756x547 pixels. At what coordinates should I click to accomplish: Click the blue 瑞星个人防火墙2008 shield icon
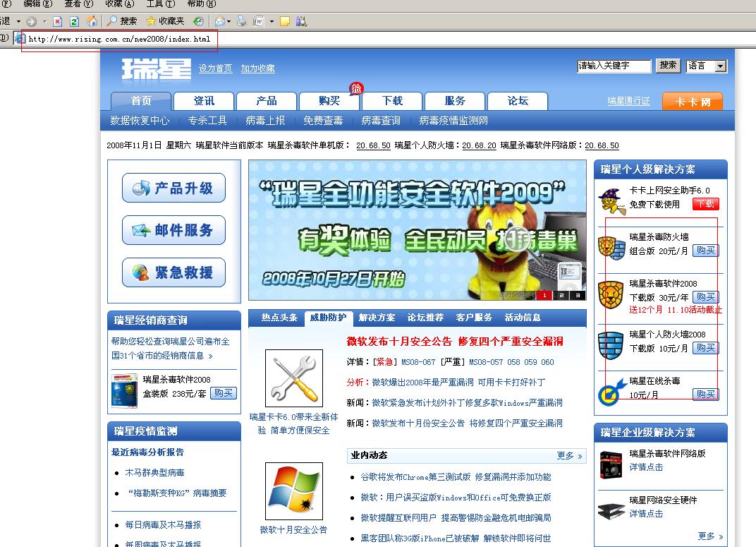pyautogui.click(x=611, y=345)
